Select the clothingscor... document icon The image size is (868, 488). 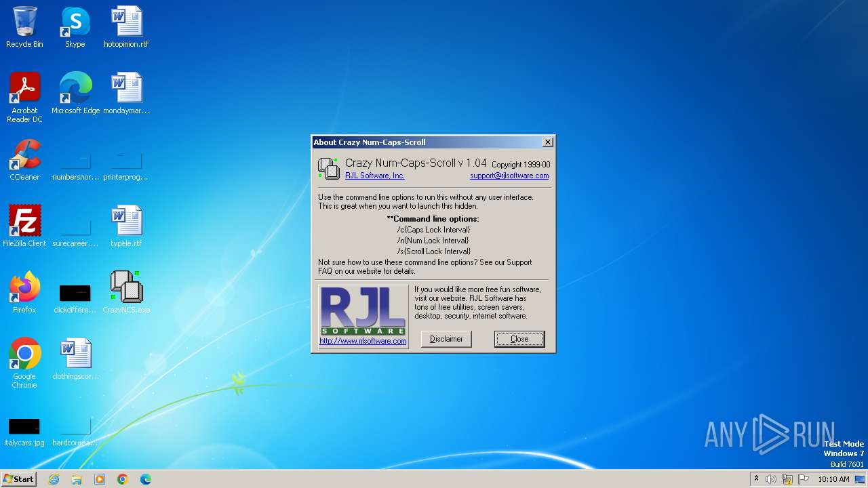75,359
